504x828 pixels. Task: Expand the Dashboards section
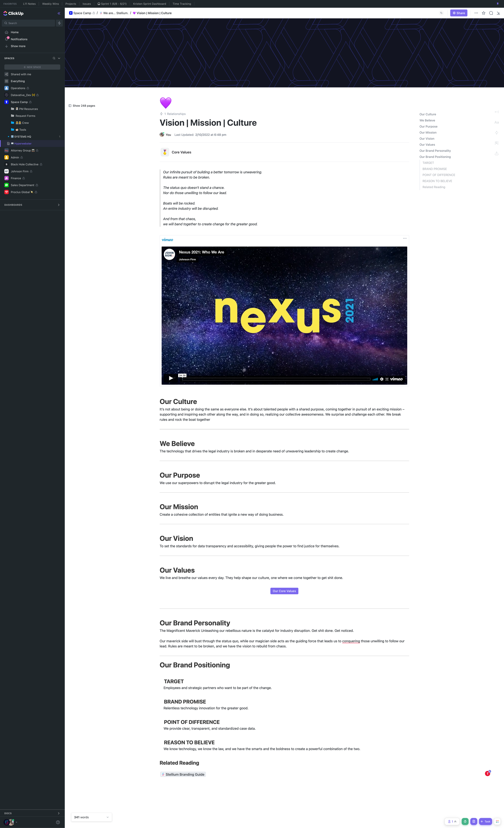58,205
